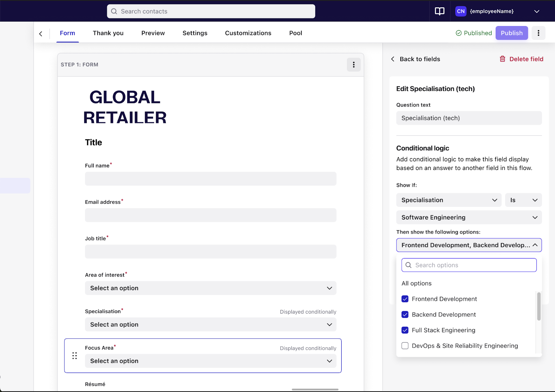Click the GLOBAL RETAILER logo
The image size is (555, 392).
point(125,107)
